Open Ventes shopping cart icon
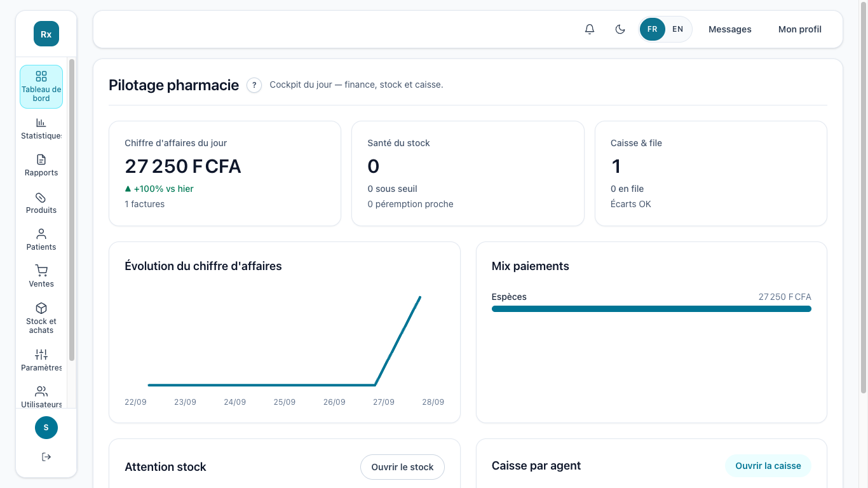Screen dimensions: 868x488 (x=41, y=270)
